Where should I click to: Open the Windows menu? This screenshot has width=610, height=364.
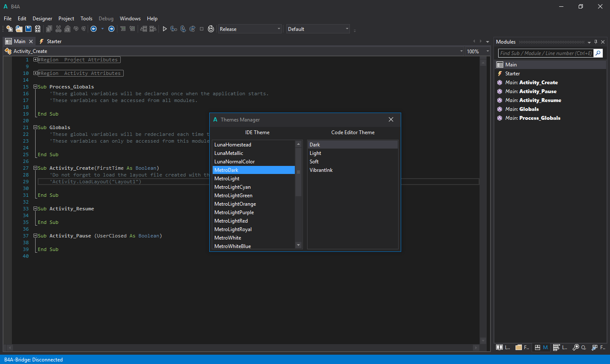click(x=130, y=19)
